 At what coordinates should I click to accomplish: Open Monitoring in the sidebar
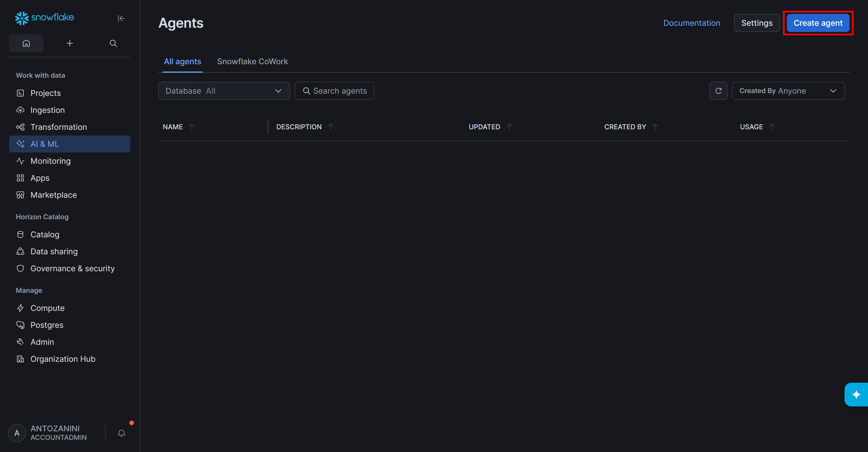tap(70, 161)
